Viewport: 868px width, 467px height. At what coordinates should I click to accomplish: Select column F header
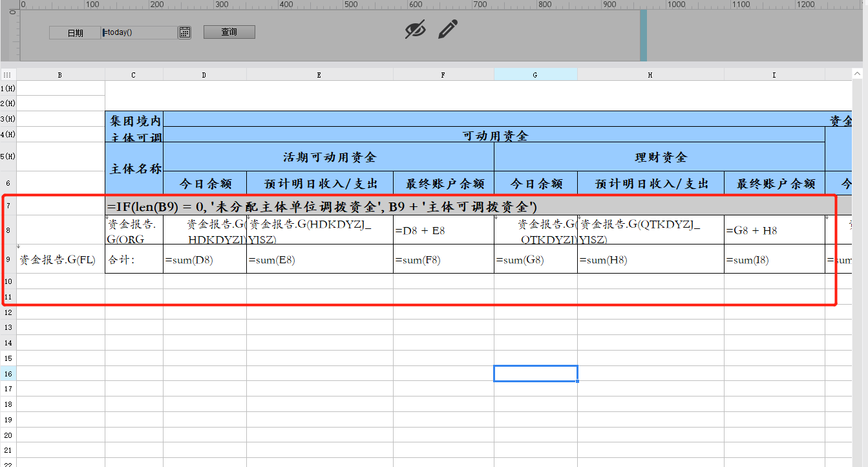coord(443,75)
